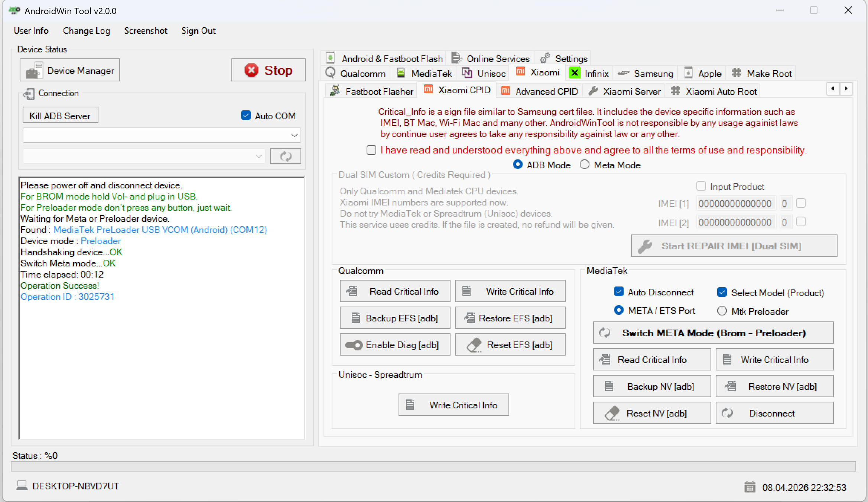
Task: Open the Qualcomm tab with magnifier icon
Action: click(355, 73)
